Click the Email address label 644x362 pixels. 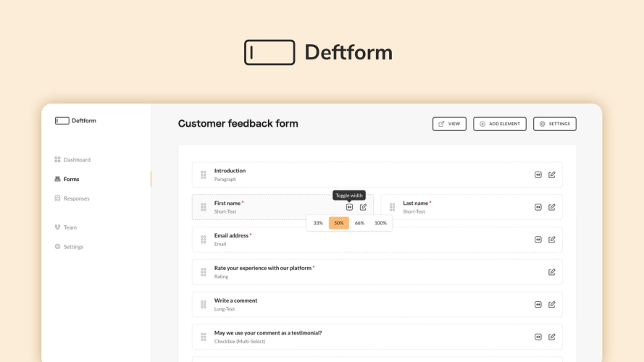tap(231, 235)
